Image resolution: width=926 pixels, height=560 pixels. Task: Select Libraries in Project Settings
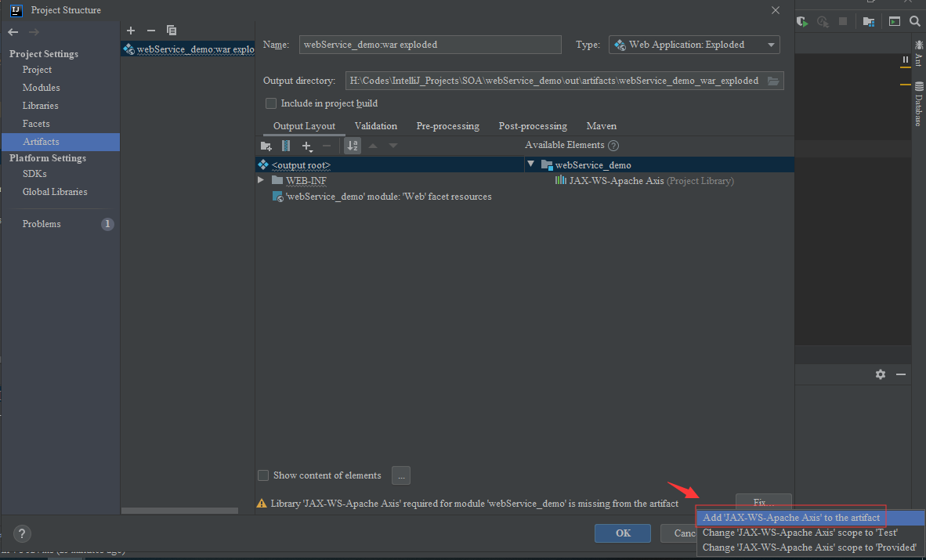pos(40,106)
